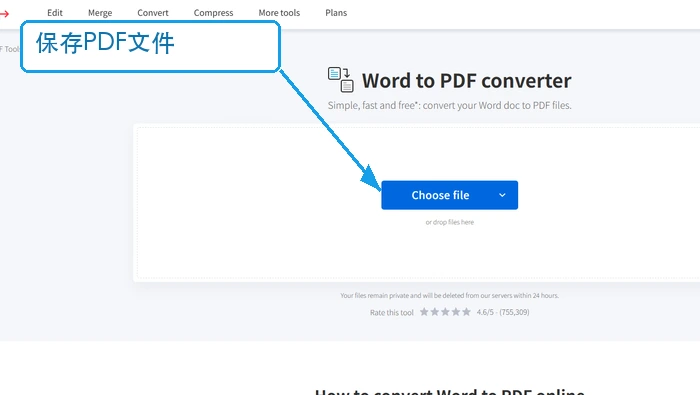Rate the tool four stars
700x395 pixels.
tap(456, 312)
